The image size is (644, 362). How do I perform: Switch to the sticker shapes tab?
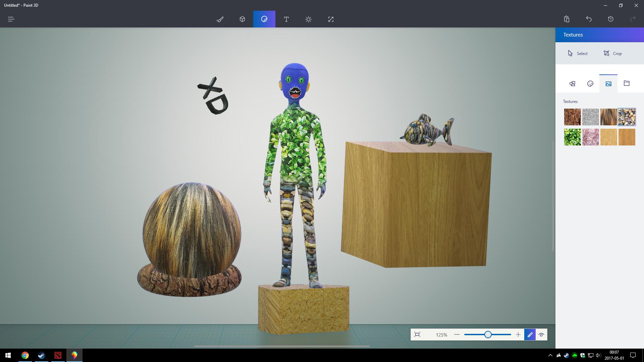click(572, 83)
